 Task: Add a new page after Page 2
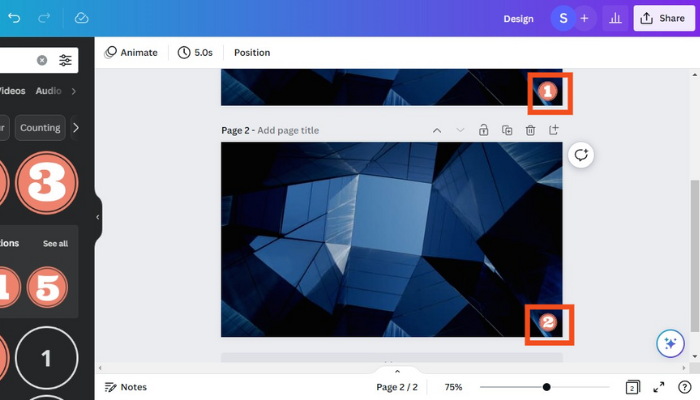tap(554, 130)
